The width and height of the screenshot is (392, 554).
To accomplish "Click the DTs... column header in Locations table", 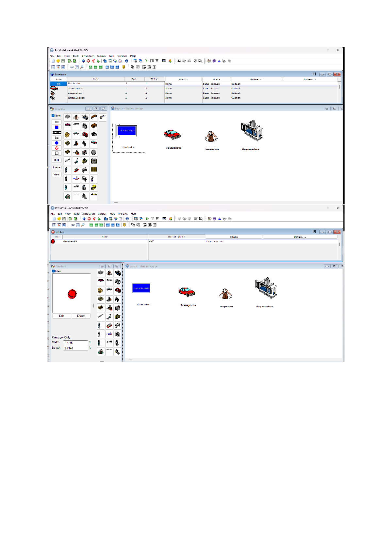I will (x=183, y=79).
